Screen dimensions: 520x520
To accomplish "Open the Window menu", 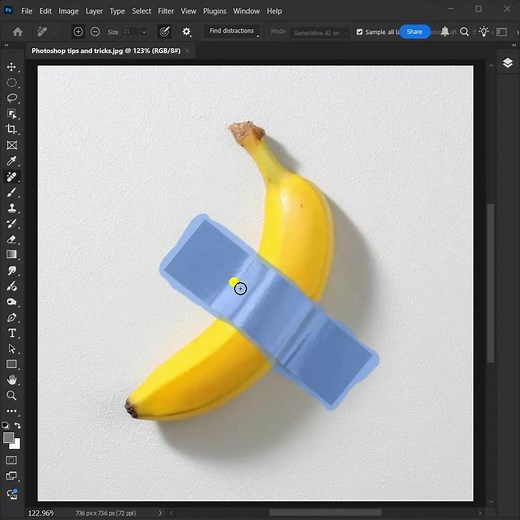I will coord(246,11).
